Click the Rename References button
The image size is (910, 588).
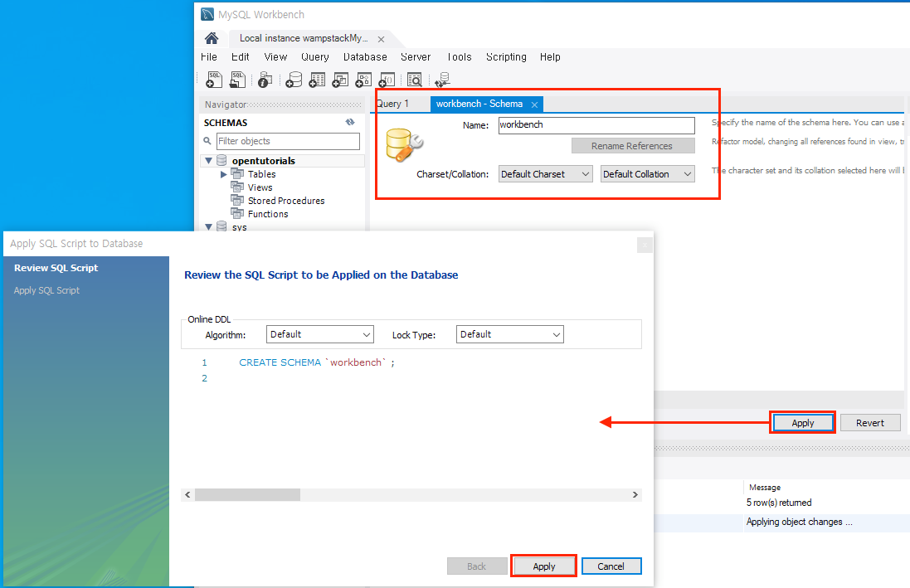(x=633, y=146)
